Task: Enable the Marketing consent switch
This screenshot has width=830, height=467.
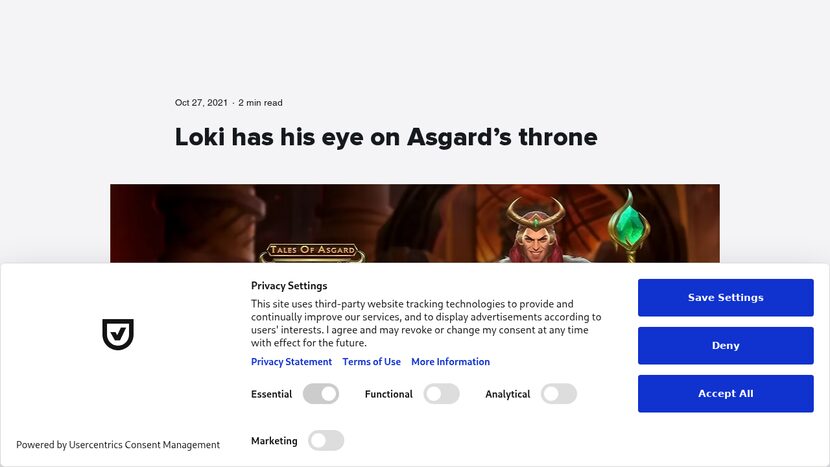Action: tap(326, 440)
